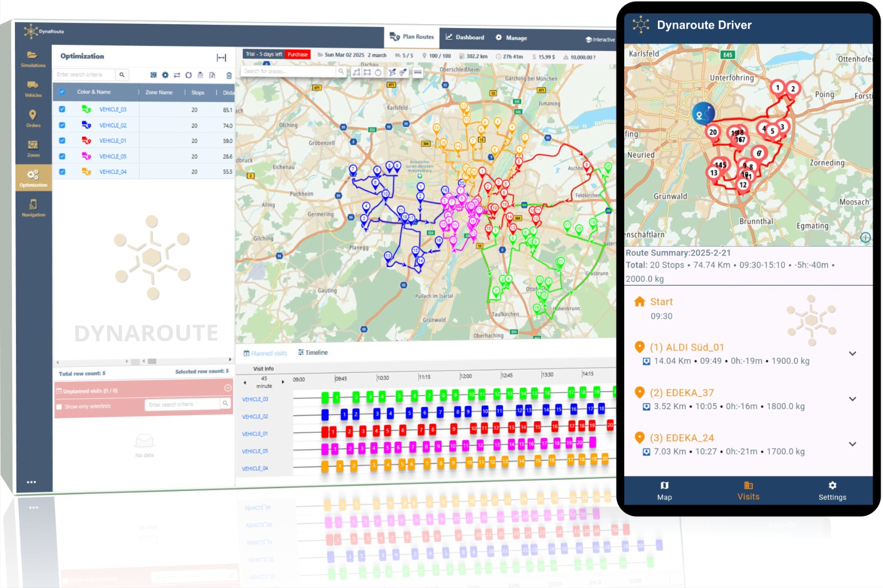Click the red Purchase button

pos(297,54)
